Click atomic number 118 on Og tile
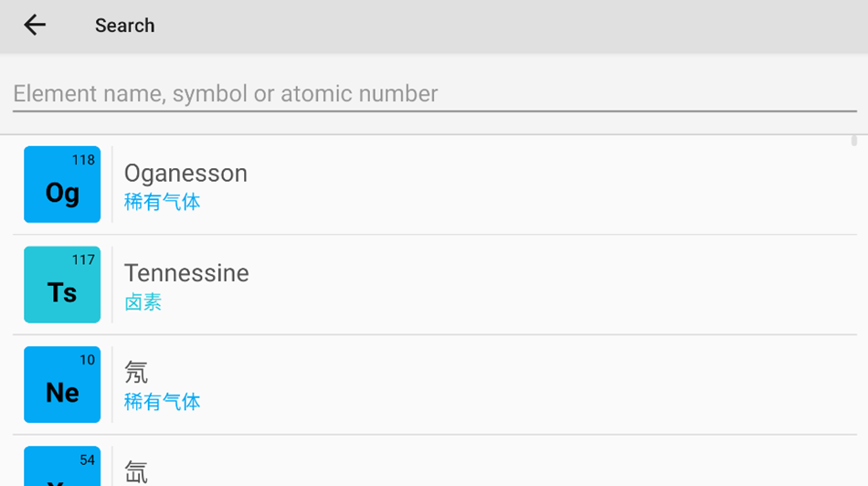The height and width of the screenshot is (486, 868). (83, 160)
